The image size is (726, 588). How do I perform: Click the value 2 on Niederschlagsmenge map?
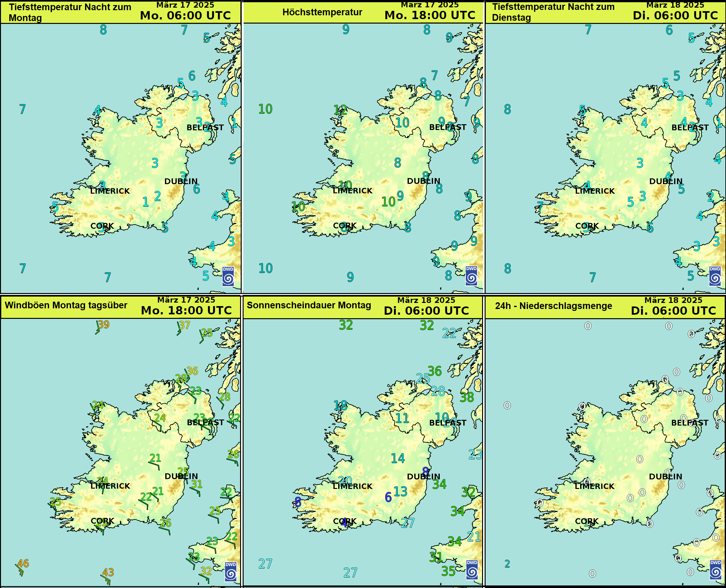click(507, 563)
